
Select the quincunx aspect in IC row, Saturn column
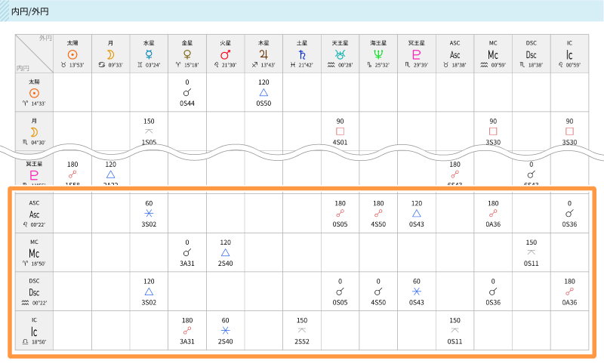[x=302, y=329]
